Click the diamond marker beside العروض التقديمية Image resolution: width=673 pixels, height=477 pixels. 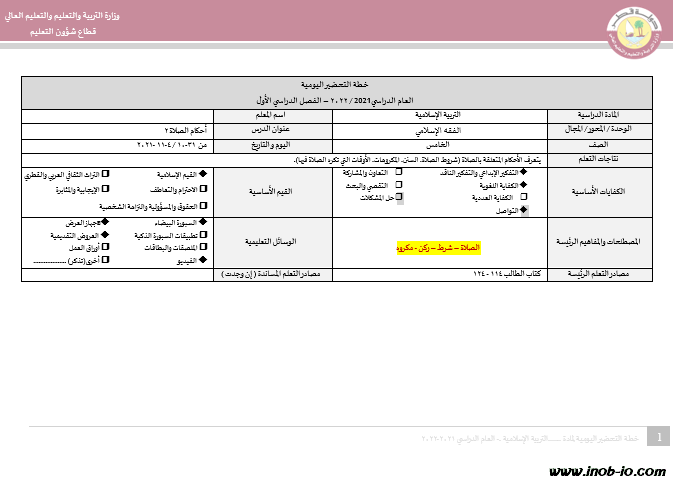pos(106,235)
